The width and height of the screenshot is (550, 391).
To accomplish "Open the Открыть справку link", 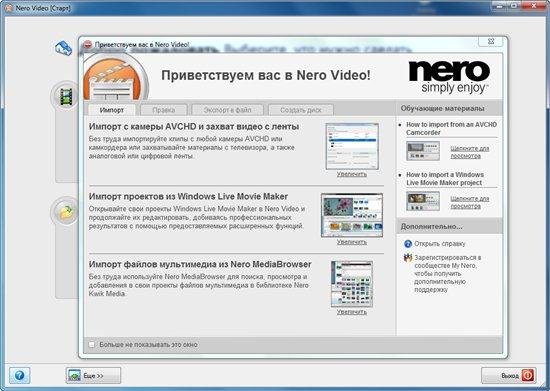I will point(440,244).
